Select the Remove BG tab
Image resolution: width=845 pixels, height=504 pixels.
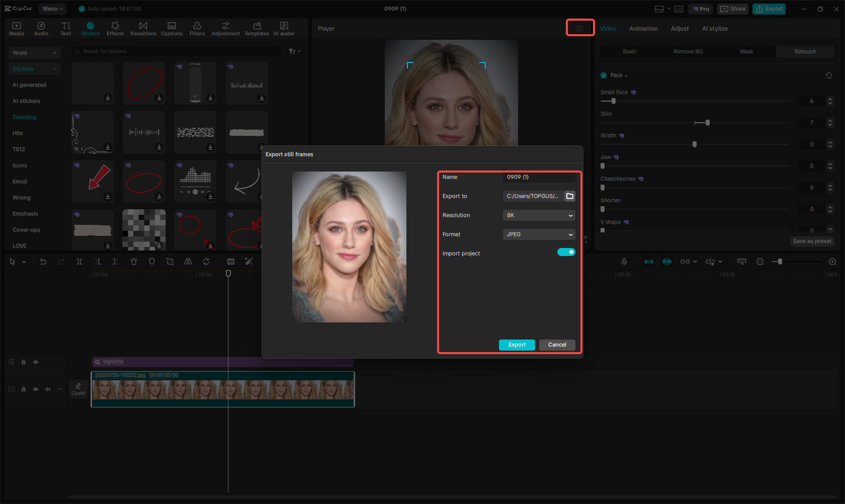(x=688, y=51)
